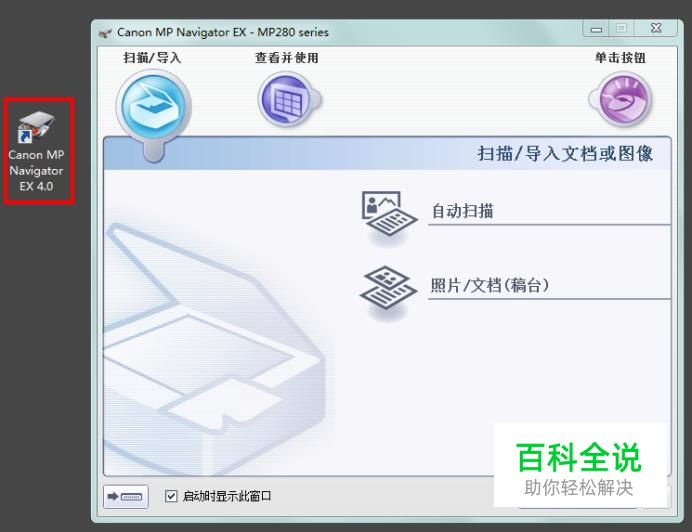This screenshot has width=692, height=532.
Task: Minimize the MP Navigator EX window
Action: click(596, 29)
